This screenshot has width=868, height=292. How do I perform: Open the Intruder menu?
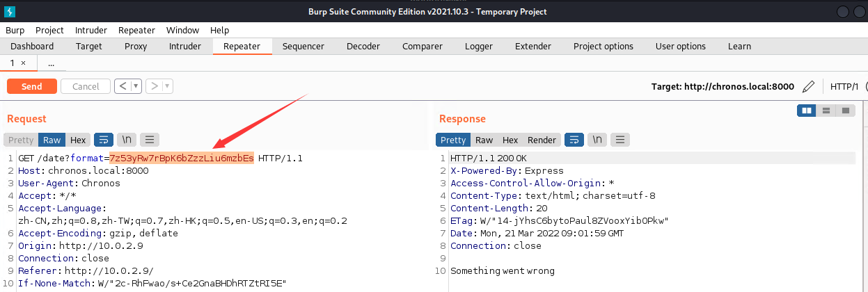click(91, 30)
